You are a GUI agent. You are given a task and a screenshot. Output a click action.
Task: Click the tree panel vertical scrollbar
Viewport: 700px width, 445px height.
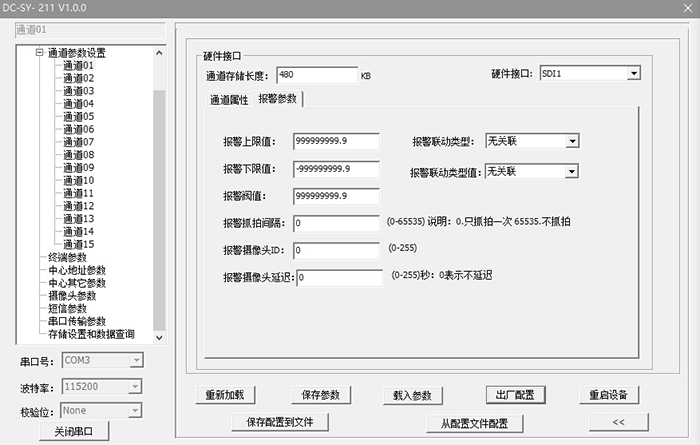[x=158, y=200]
